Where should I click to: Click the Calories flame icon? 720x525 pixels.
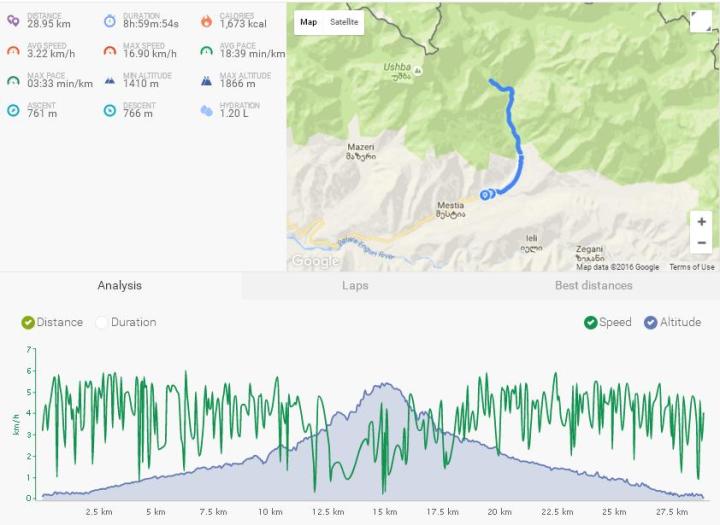click(x=206, y=20)
